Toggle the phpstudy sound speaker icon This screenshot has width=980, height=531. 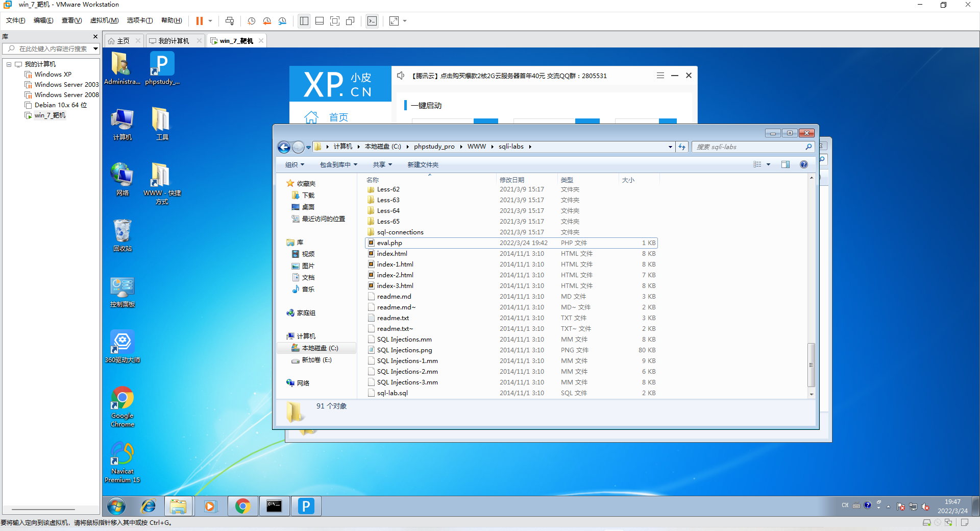(x=401, y=76)
